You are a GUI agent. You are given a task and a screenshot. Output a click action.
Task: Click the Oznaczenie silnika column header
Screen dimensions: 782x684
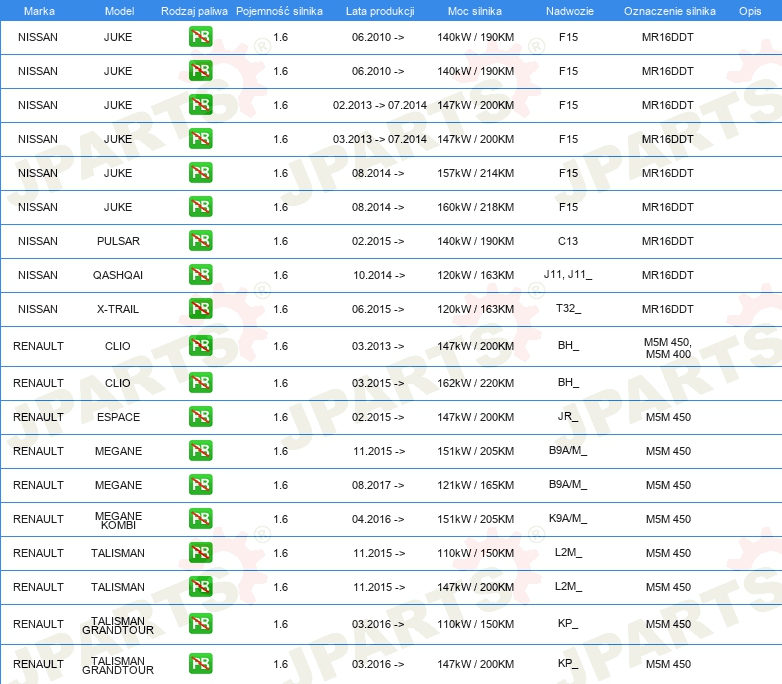pos(669,10)
